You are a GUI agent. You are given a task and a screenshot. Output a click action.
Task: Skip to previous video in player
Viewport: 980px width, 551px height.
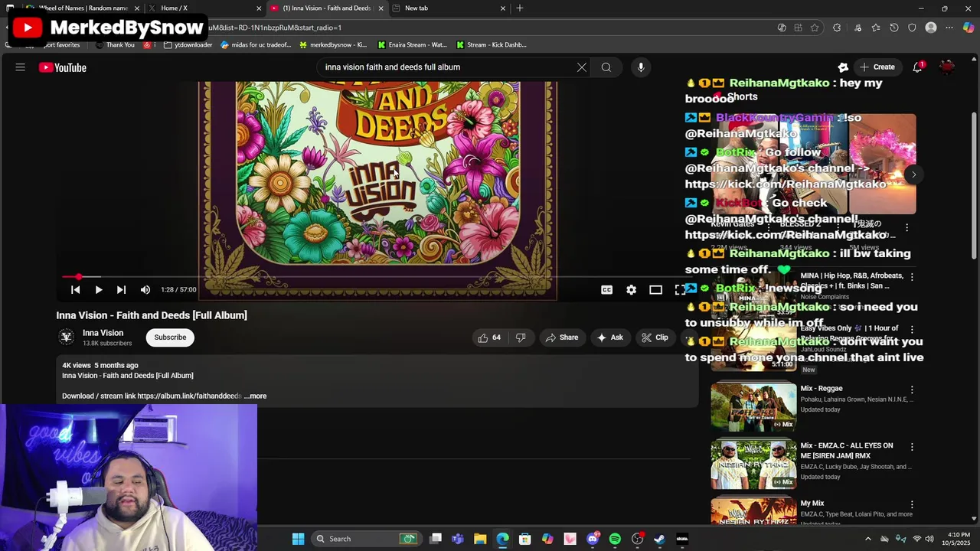[x=75, y=290]
